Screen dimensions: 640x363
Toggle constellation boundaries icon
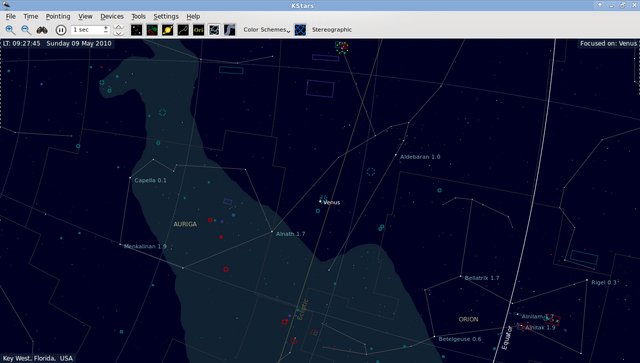(x=214, y=30)
